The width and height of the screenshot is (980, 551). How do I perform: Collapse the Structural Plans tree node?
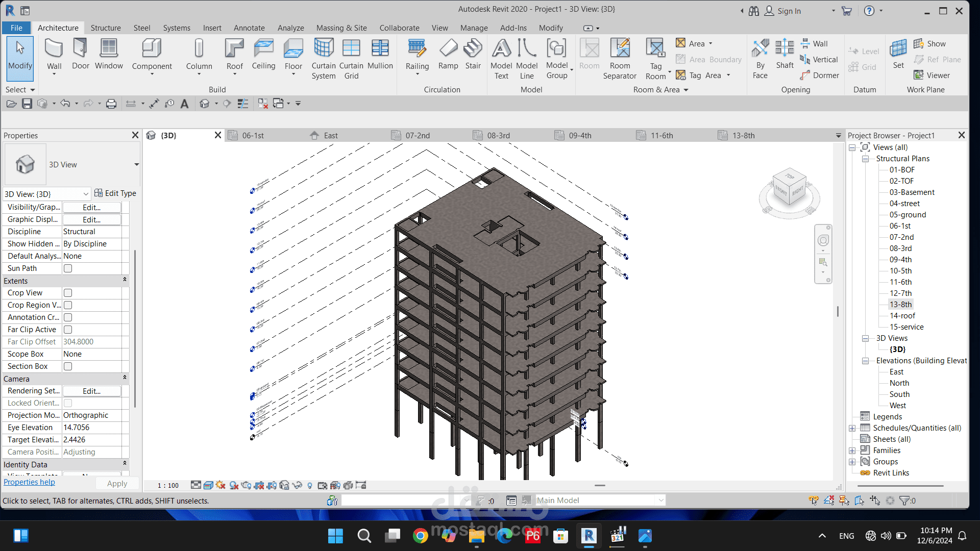[866, 159]
